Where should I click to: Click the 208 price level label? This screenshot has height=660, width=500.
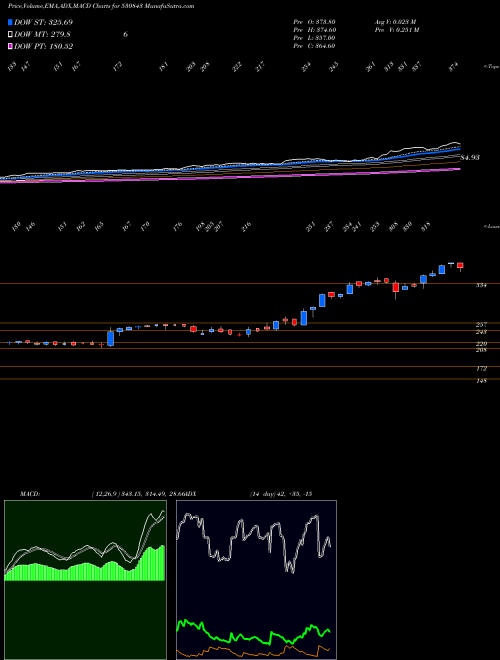coord(481,350)
